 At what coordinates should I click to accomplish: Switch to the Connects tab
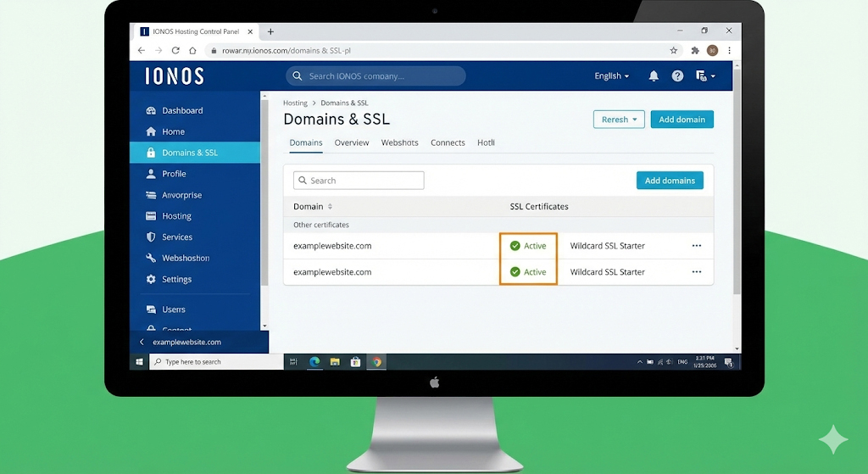coord(448,142)
